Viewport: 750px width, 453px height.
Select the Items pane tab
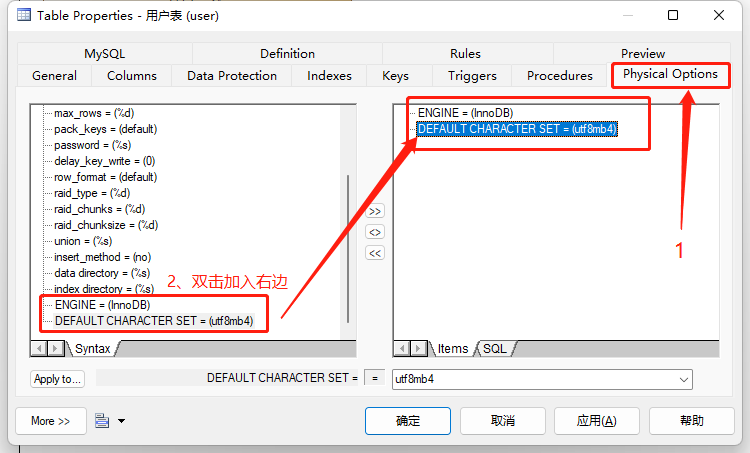452,349
